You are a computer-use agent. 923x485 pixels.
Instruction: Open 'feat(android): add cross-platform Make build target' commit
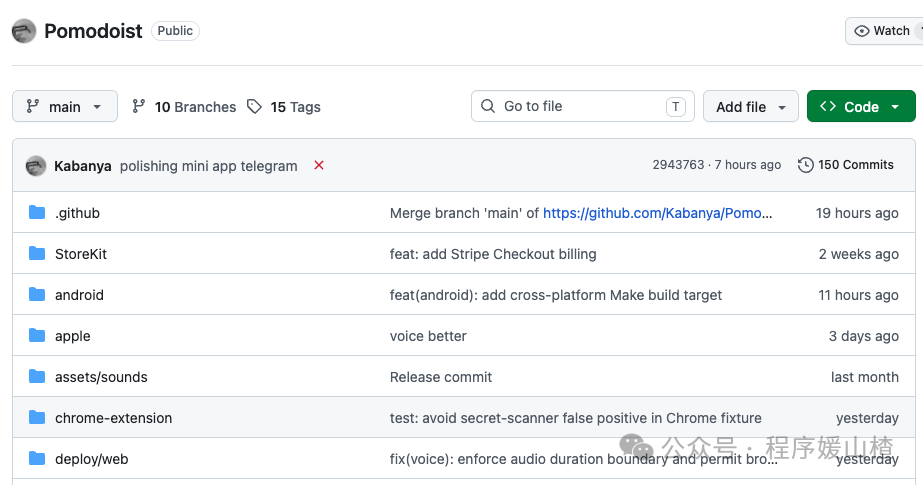(x=556, y=295)
